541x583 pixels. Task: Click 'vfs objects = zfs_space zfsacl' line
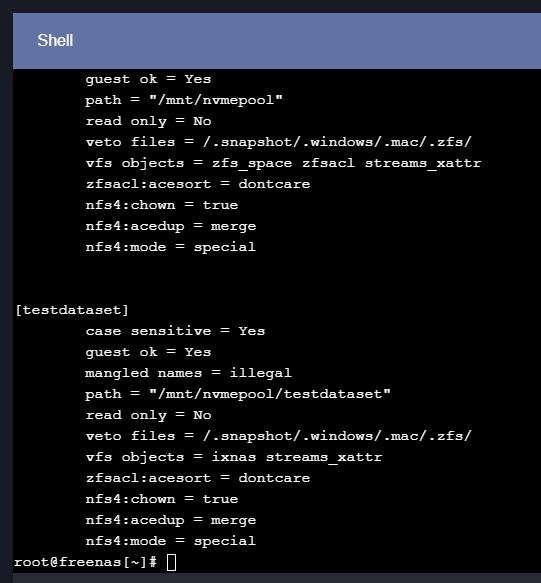click(x=283, y=163)
